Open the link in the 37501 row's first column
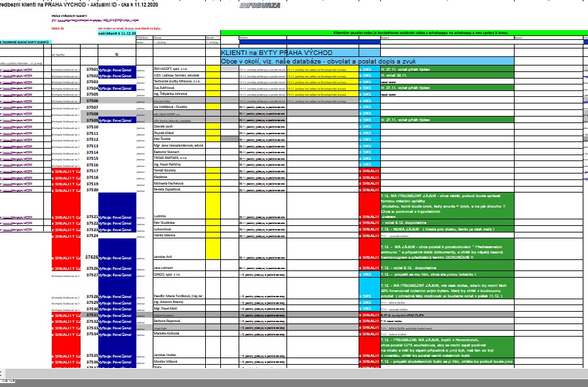 [16, 69]
